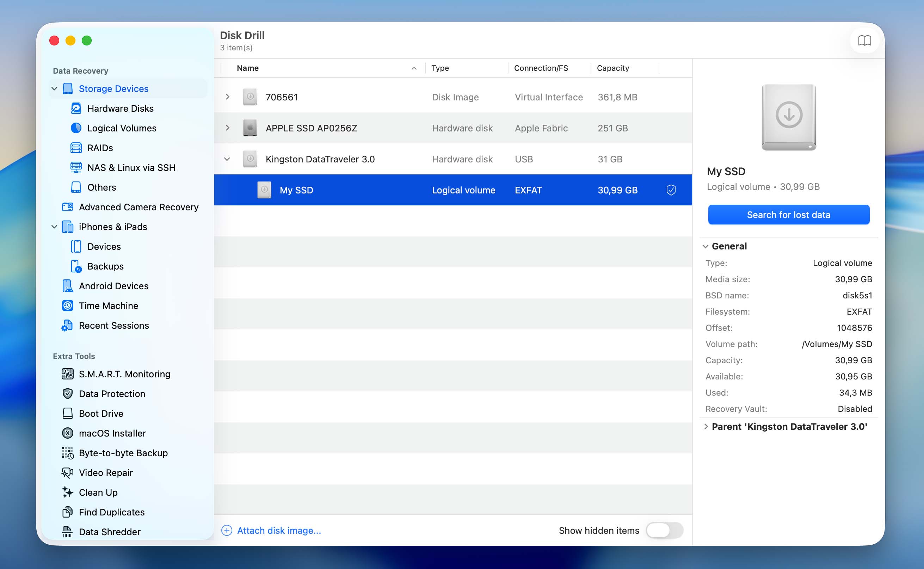Open Data Shredder label in sidebar
The height and width of the screenshot is (569, 924).
tap(110, 532)
